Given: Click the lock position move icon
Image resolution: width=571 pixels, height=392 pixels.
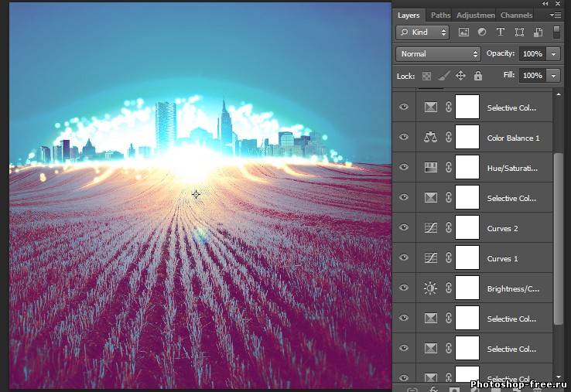Looking at the screenshot, I should point(460,76).
